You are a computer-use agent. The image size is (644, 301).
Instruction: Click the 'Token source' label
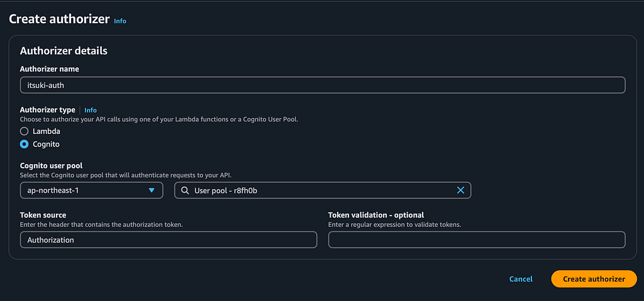point(43,215)
